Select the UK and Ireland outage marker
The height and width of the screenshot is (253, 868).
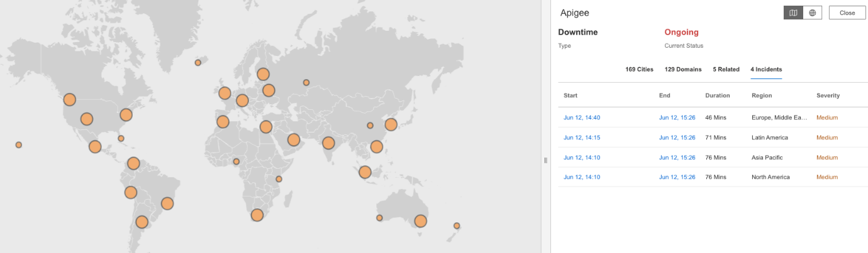point(225,94)
